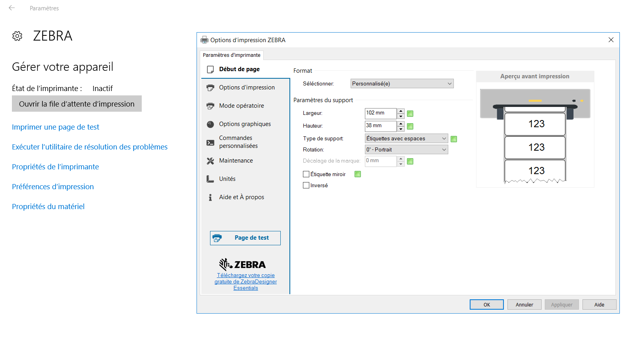644x351 pixels.
Task: Click the Maintenance tools icon
Action: tap(210, 161)
